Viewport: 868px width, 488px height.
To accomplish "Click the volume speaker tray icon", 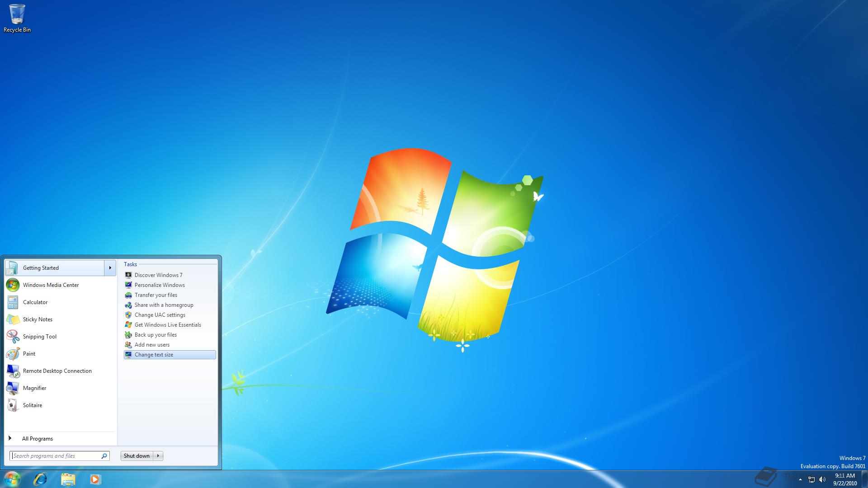I will click(822, 479).
